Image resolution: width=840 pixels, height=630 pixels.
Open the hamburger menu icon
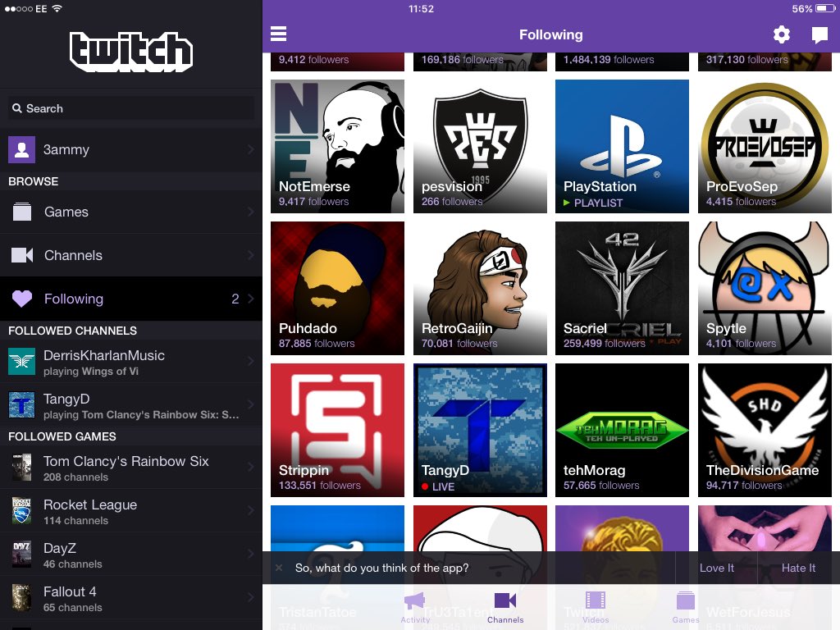(278, 34)
